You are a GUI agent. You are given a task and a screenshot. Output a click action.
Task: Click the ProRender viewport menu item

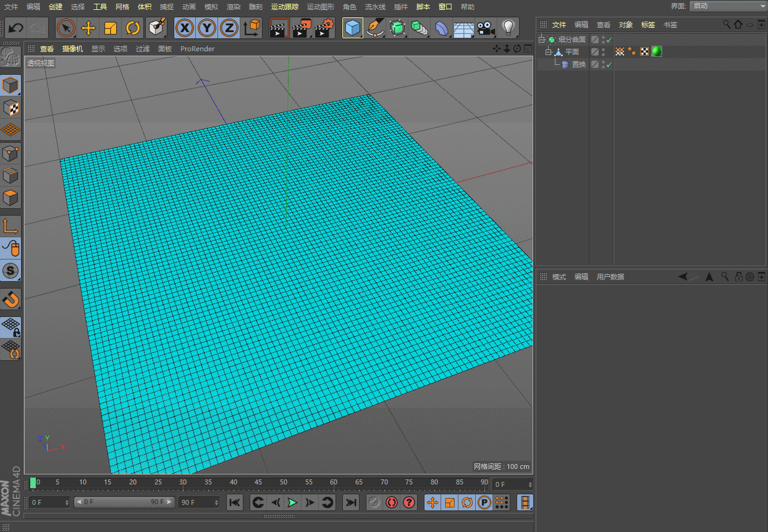[x=197, y=49]
